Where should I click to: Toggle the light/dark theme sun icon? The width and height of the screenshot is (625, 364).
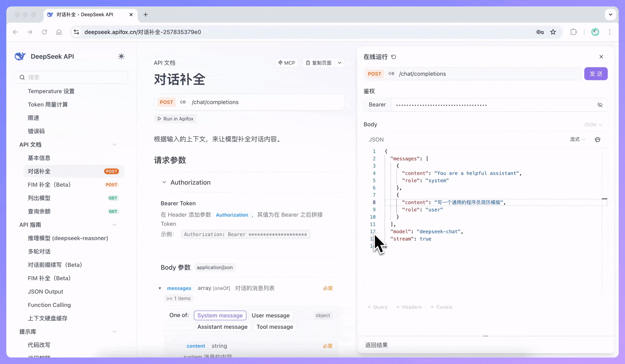(x=121, y=56)
